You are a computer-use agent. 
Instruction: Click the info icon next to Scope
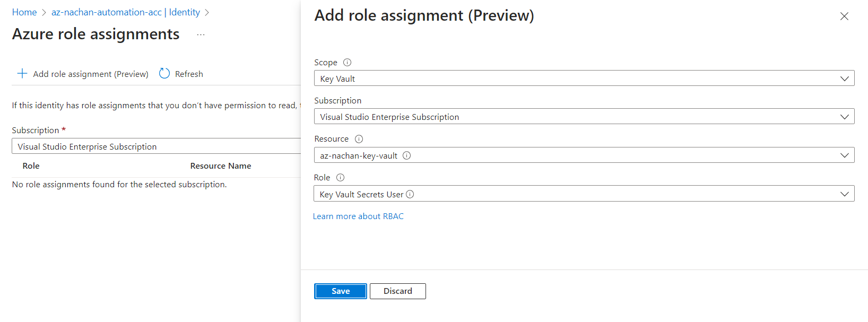coord(347,63)
